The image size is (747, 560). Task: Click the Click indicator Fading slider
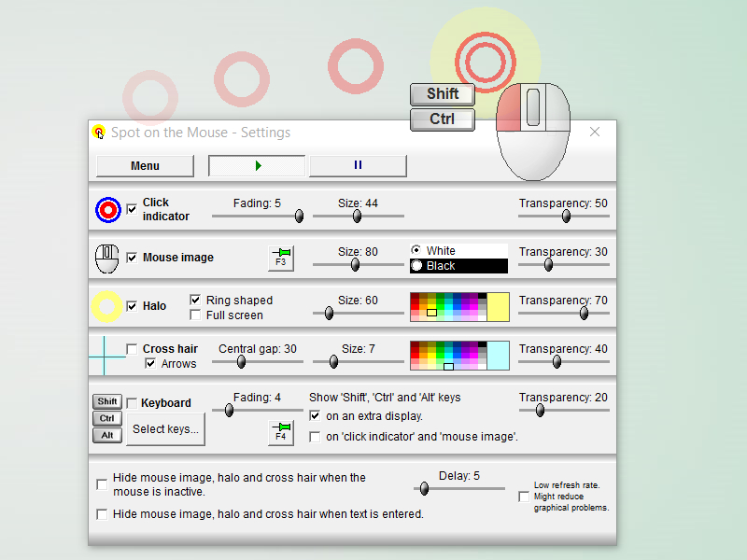(258, 217)
